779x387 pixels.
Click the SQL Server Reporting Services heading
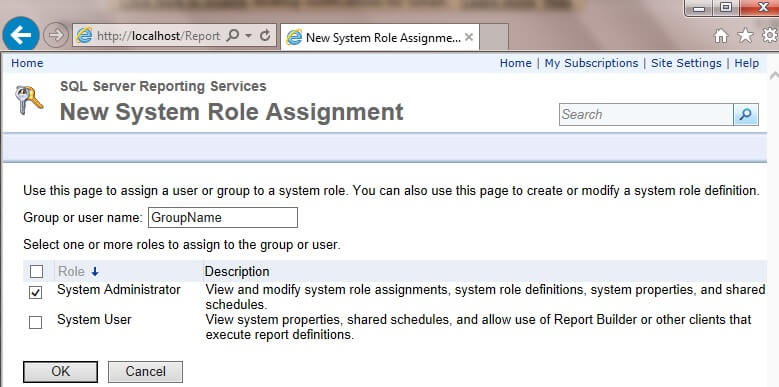point(163,86)
